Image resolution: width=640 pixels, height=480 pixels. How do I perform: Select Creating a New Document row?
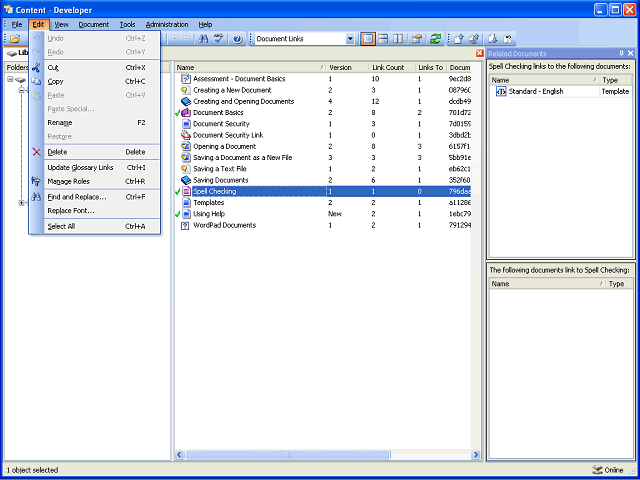click(x=322, y=90)
